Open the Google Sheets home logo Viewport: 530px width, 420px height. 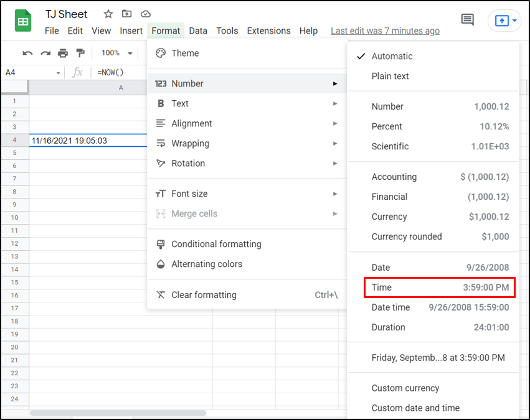(x=23, y=21)
